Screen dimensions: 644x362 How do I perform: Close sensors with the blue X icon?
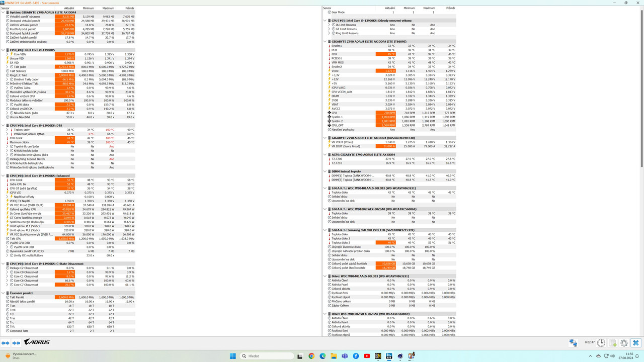click(636, 343)
